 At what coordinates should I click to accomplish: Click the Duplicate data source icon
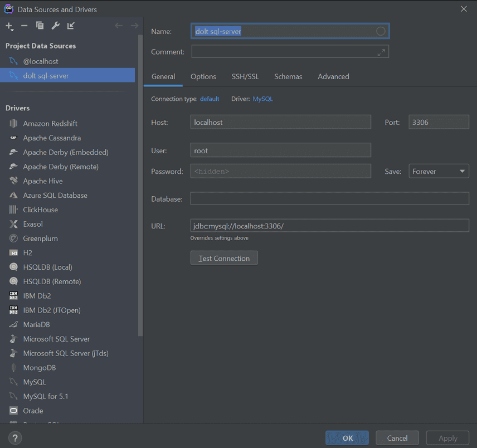tap(40, 26)
